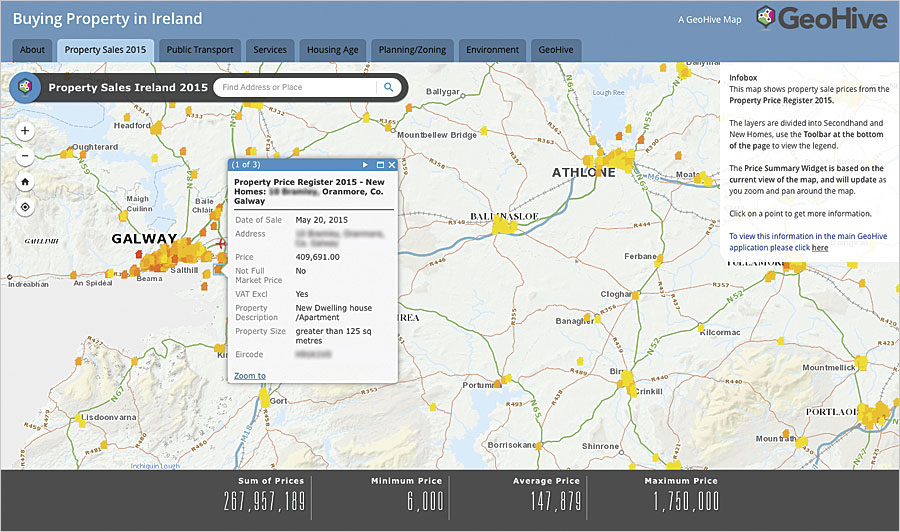
Task: Click the Infobox heading
Action: [743, 77]
